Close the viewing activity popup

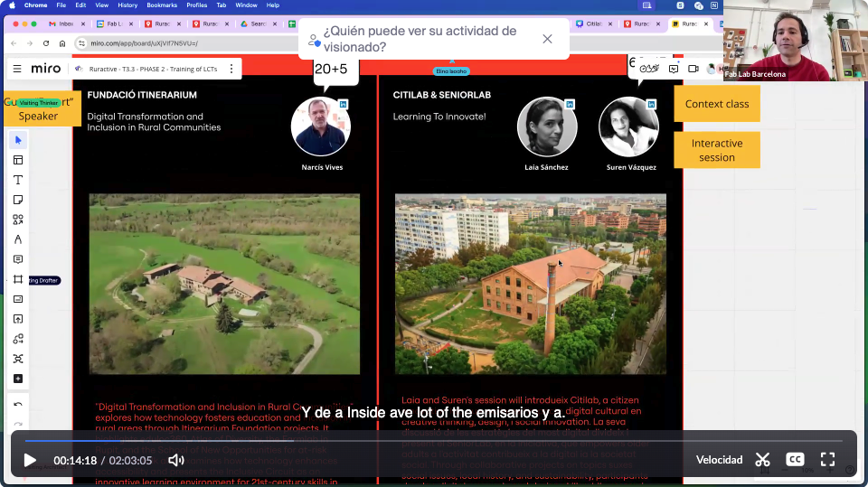click(x=547, y=39)
